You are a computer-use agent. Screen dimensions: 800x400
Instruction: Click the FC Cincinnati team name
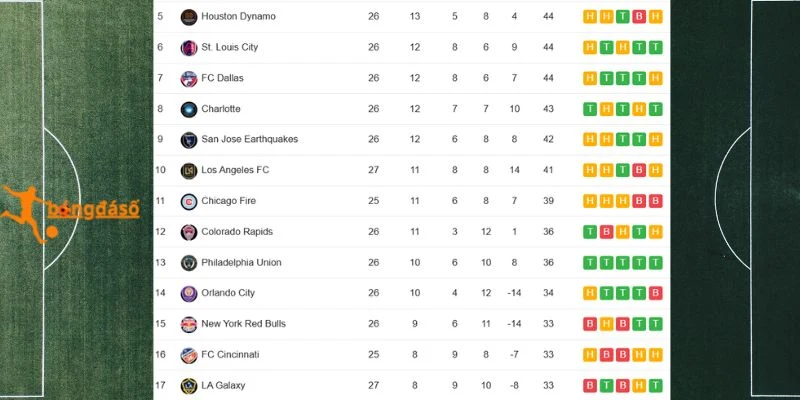pyautogui.click(x=230, y=354)
